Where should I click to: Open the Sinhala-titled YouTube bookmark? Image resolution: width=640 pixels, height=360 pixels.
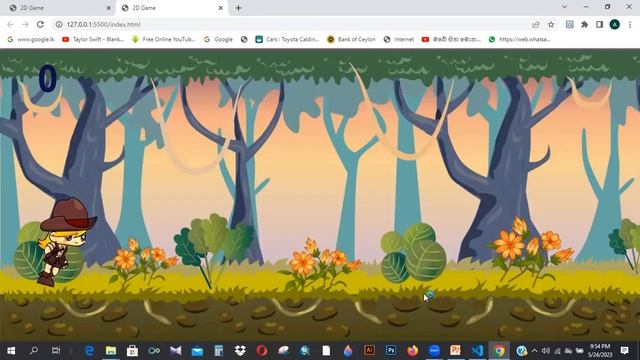pyautogui.click(x=451, y=39)
